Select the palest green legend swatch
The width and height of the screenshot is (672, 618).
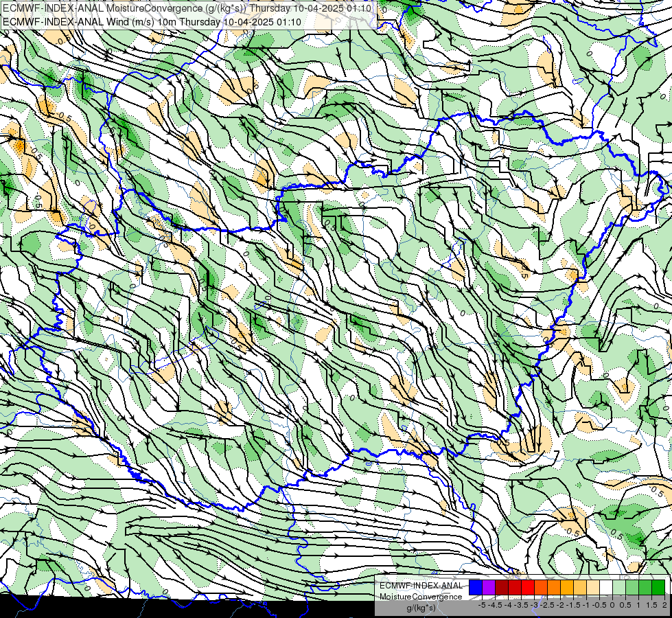tap(619, 587)
